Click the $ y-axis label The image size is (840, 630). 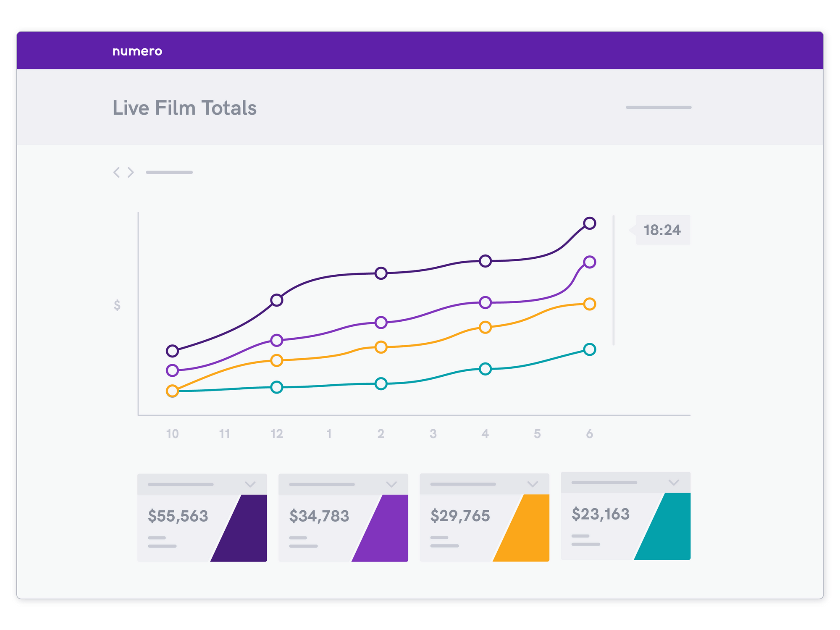coord(117,305)
